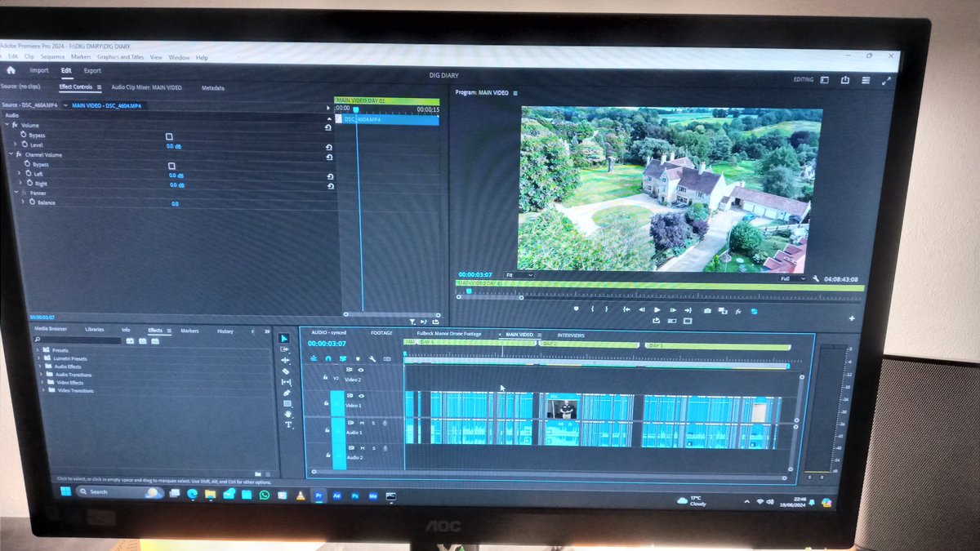Select the Selection tool arrow
The height and width of the screenshot is (551, 980).
coord(285,338)
